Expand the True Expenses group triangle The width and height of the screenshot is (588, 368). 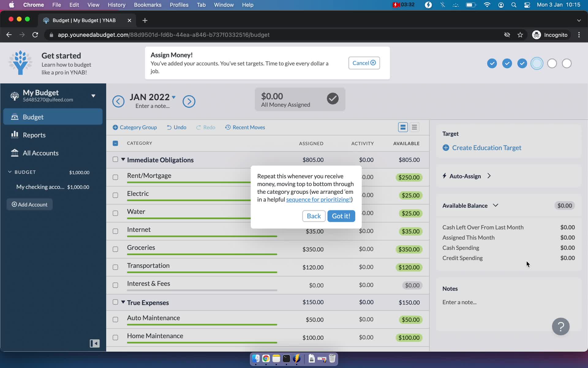(123, 302)
